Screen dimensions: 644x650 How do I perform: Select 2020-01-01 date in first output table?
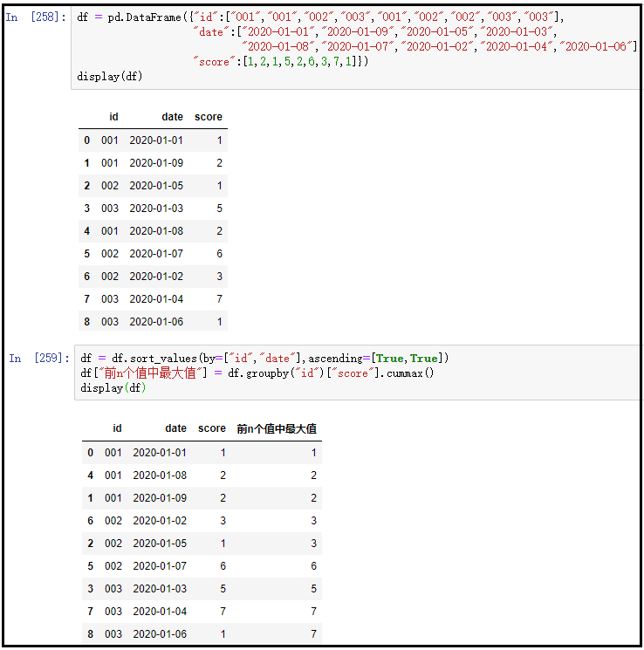[x=156, y=140]
